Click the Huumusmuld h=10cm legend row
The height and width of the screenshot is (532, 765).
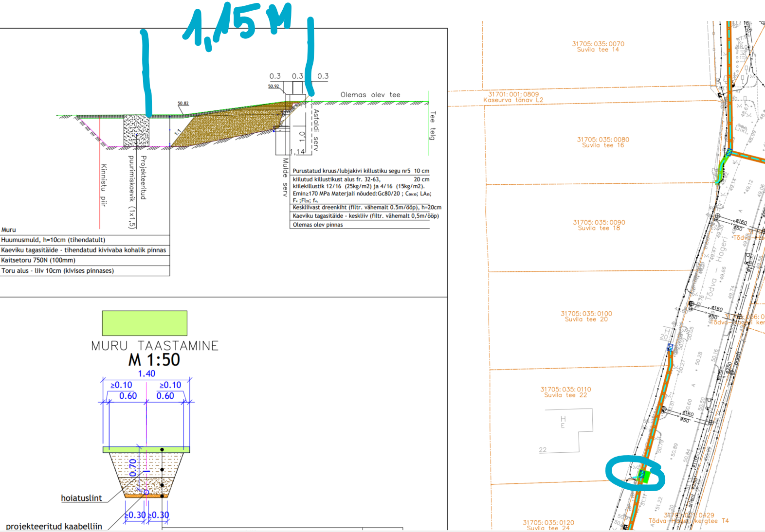(x=54, y=240)
